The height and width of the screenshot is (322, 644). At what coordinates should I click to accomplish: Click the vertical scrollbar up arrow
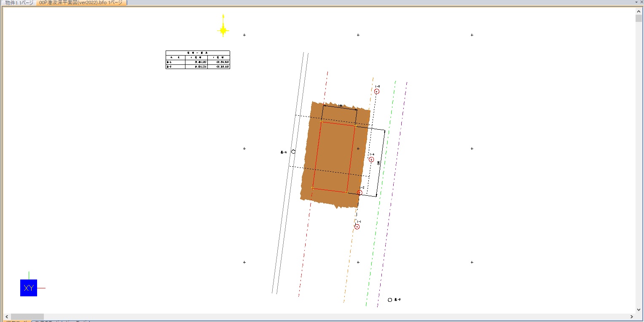coord(639,11)
